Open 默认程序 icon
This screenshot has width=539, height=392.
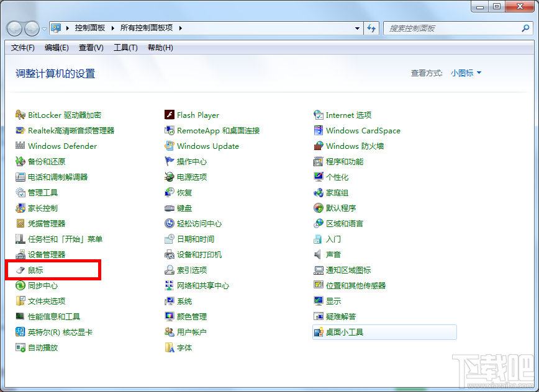coord(319,208)
